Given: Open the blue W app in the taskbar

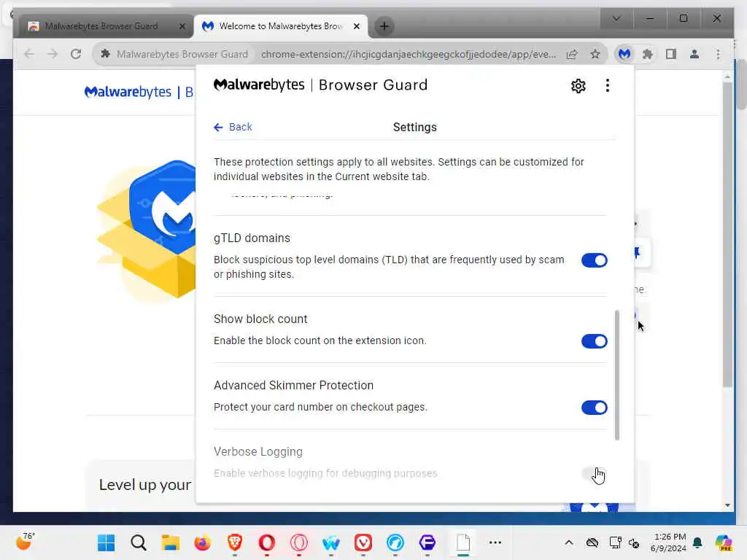Looking at the screenshot, I should (331, 542).
